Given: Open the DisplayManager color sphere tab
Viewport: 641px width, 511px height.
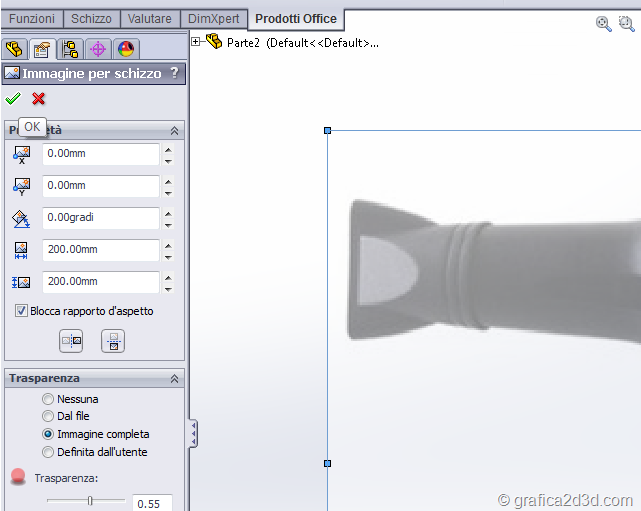Looking at the screenshot, I should pos(126,49).
